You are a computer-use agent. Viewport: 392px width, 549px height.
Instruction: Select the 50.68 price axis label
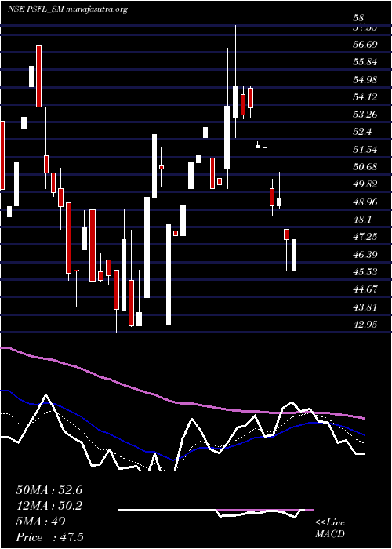click(365, 167)
